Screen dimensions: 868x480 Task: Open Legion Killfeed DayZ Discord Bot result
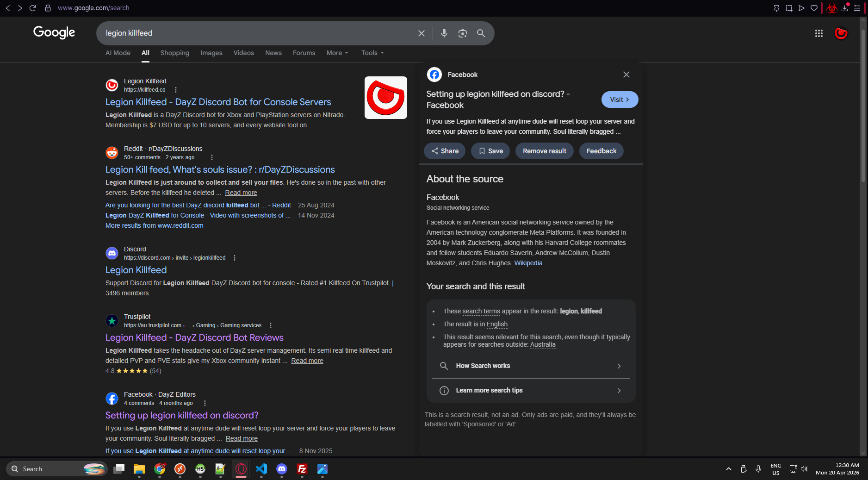point(218,102)
